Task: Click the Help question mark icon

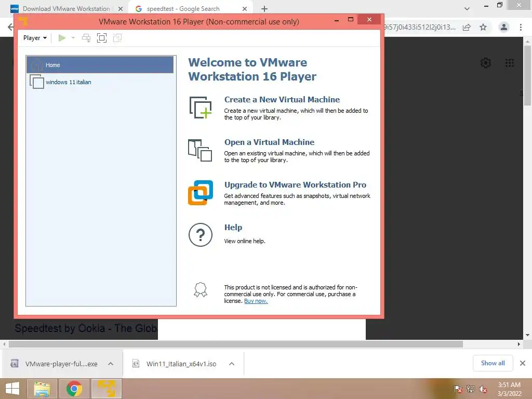Action: (201, 235)
